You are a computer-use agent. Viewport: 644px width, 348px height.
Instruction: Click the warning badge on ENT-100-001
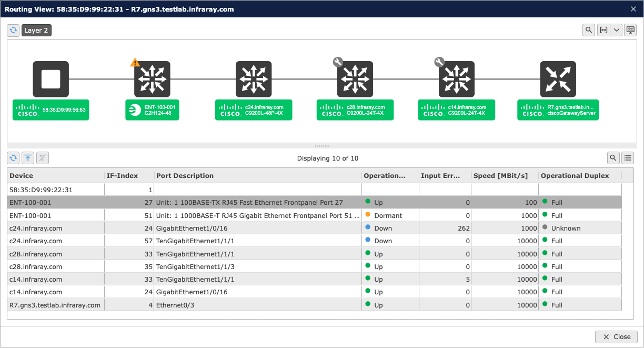(x=135, y=63)
